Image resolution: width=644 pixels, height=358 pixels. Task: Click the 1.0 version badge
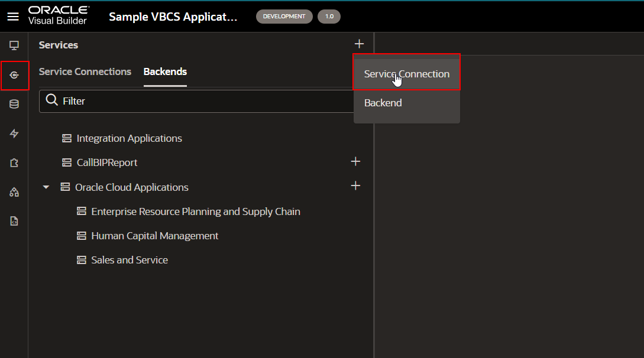click(x=329, y=17)
